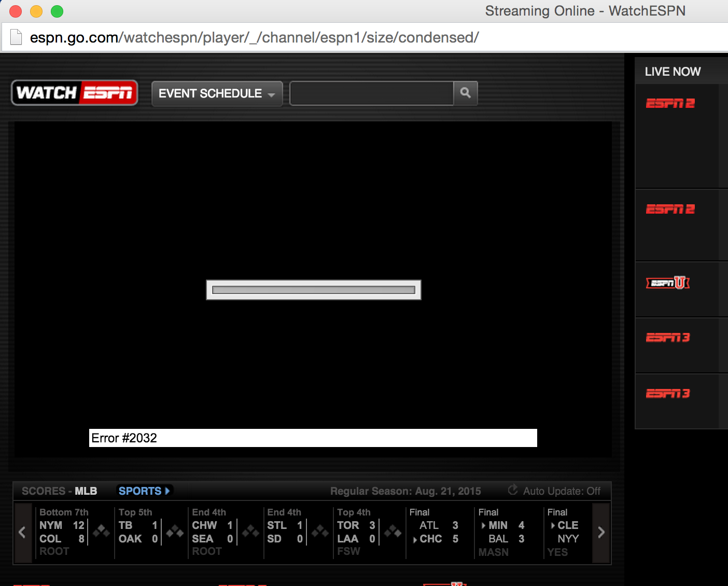Click the winner arrow beside CLE
728x586 pixels.
pyautogui.click(x=553, y=525)
